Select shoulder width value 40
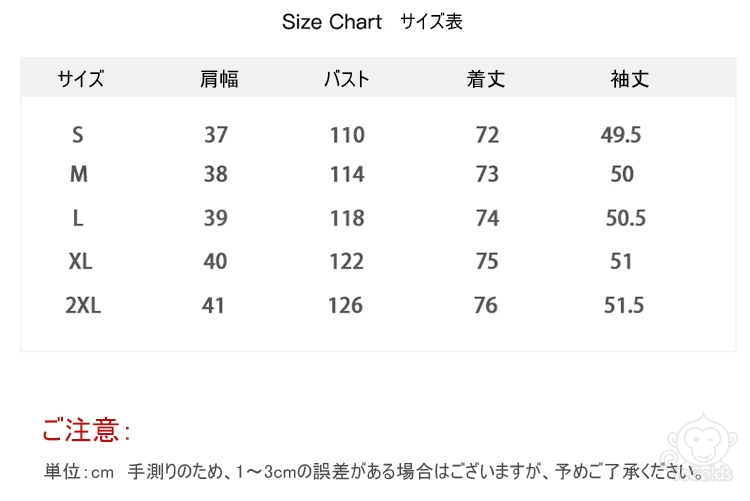750x501 pixels. (215, 262)
